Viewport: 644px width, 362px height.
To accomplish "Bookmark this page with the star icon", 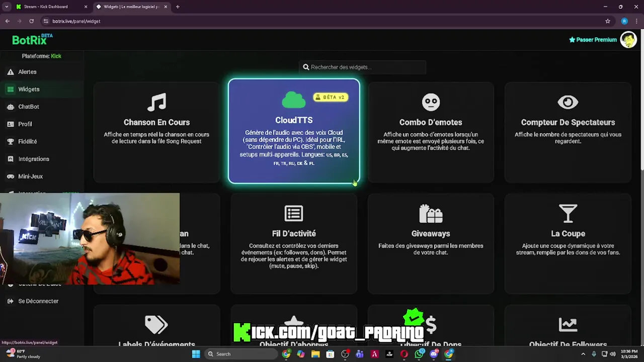I will pos(608,21).
